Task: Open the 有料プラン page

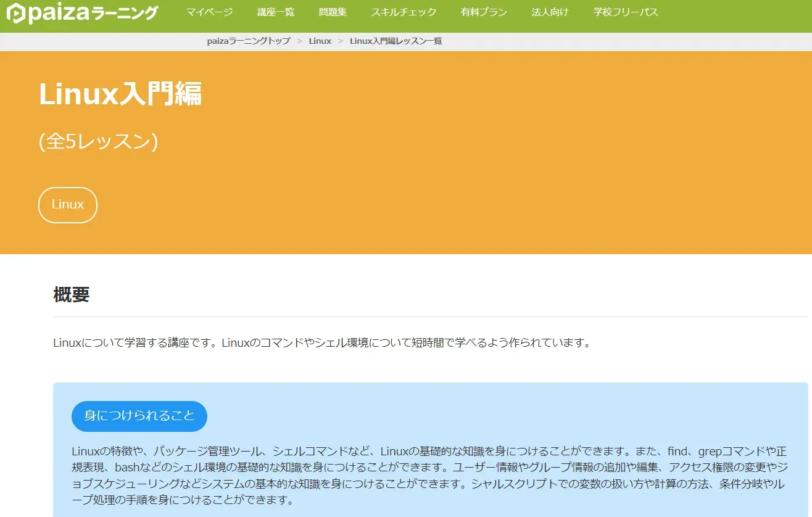Action: tap(484, 12)
